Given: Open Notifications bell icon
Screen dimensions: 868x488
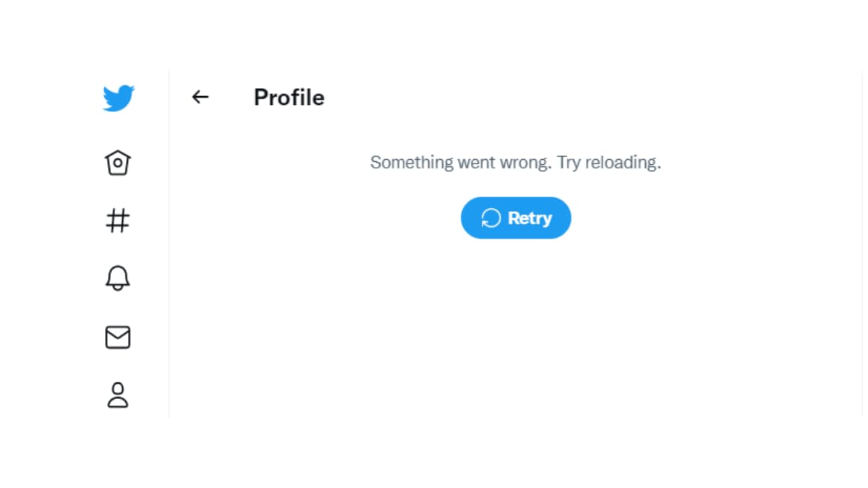Looking at the screenshot, I should tap(118, 278).
